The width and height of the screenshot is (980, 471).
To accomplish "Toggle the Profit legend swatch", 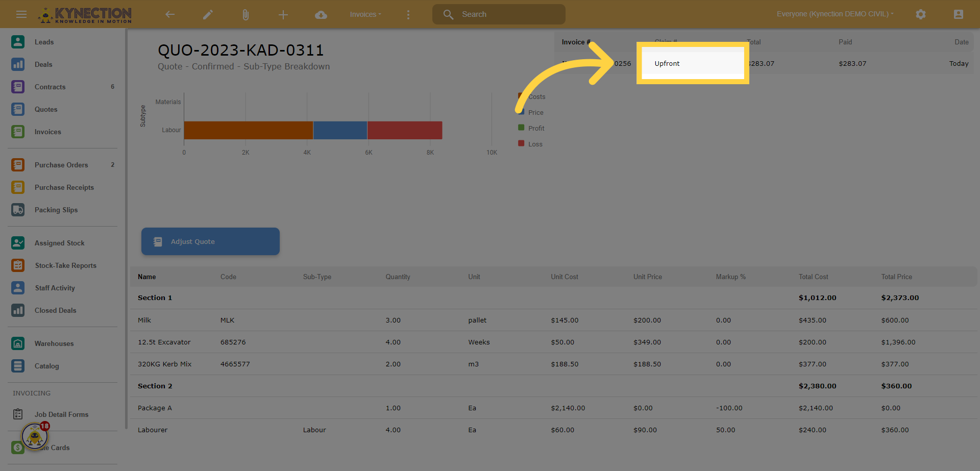I will pyautogui.click(x=521, y=128).
